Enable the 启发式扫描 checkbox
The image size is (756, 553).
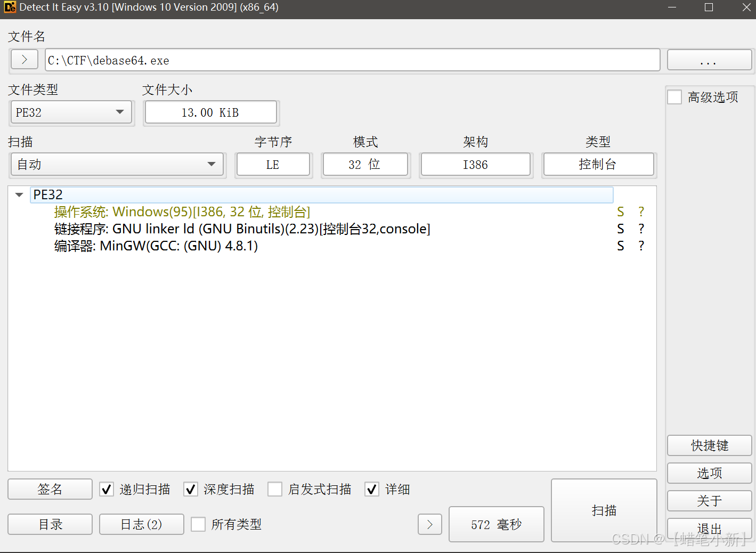[275, 489]
